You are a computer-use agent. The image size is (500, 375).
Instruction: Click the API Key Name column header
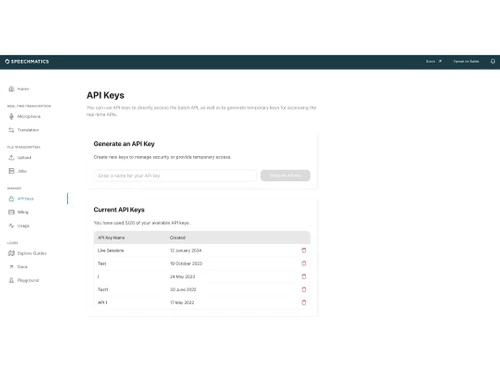(x=111, y=238)
